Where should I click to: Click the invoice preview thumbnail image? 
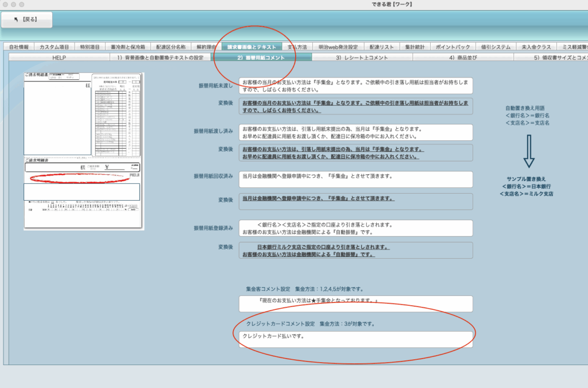(x=84, y=151)
